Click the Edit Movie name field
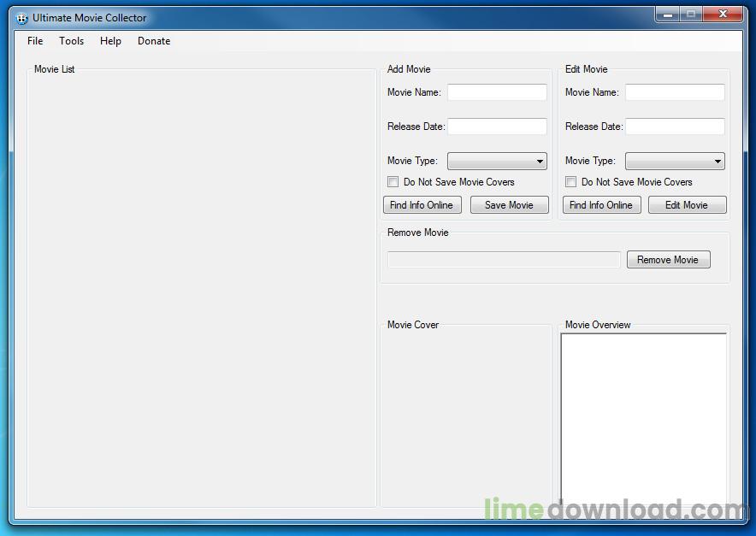The width and height of the screenshot is (756, 536). pyautogui.click(x=675, y=92)
